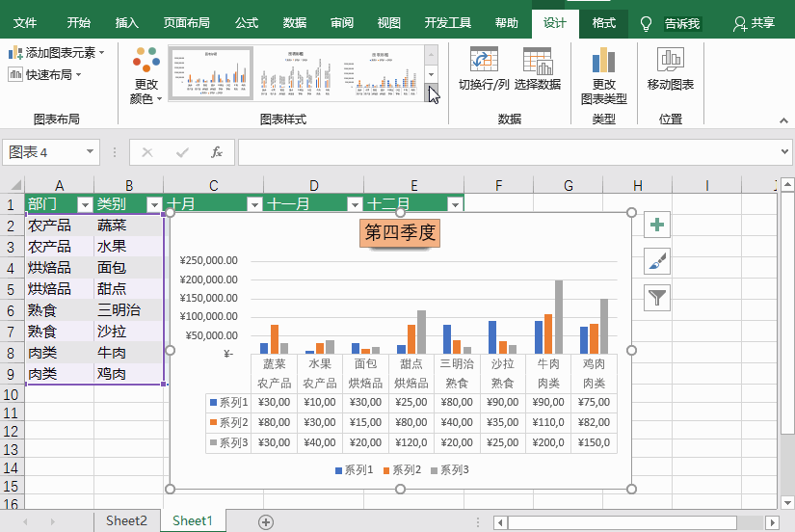Click cell A8 containing 肉类
Viewport: 795px width, 532px height.
(x=60, y=353)
